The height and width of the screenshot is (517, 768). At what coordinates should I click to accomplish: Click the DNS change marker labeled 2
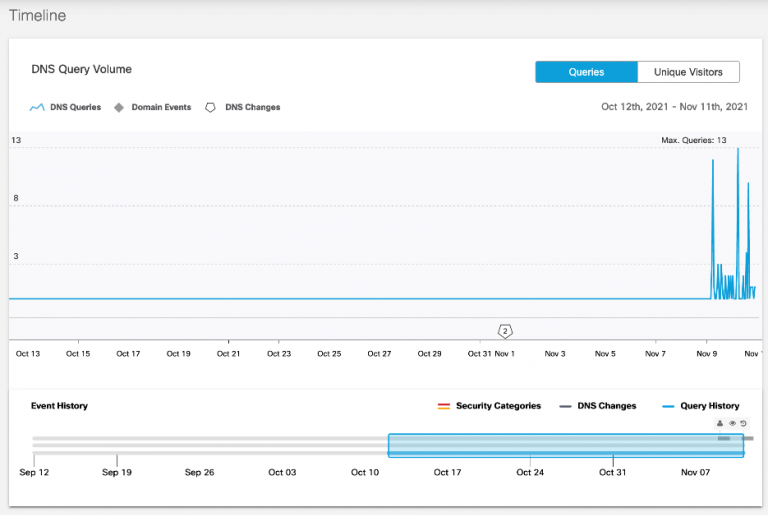pyautogui.click(x=505, y=331)
